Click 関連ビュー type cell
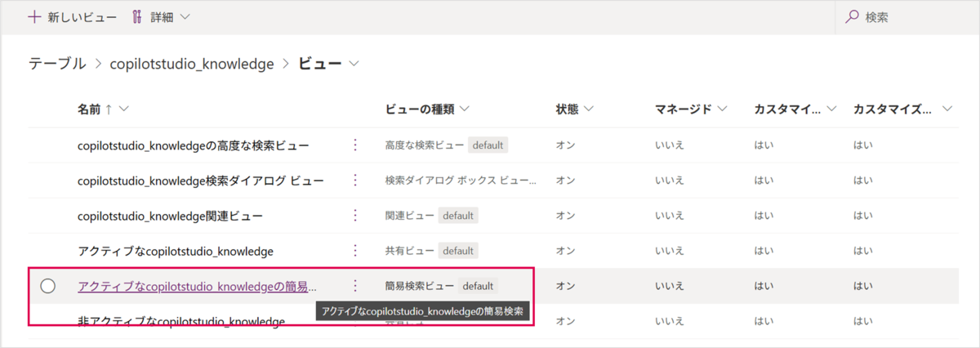980x348 pixels. 410,216
